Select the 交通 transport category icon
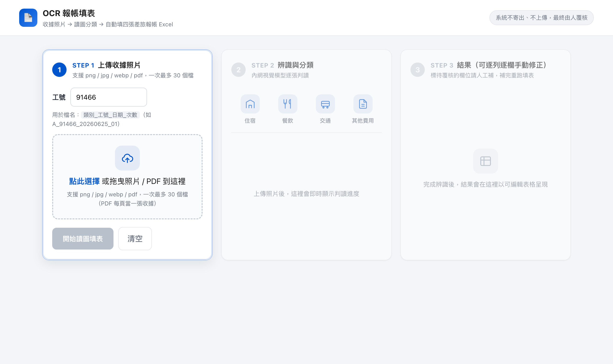This screenshot has width=613, height=364. [325, 104]
